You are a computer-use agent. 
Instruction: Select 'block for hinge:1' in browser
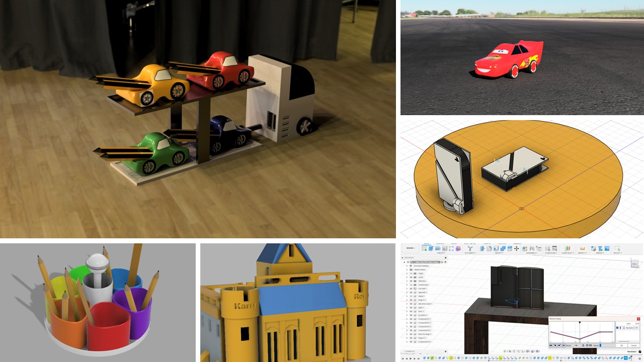click(x=424, y=334)
